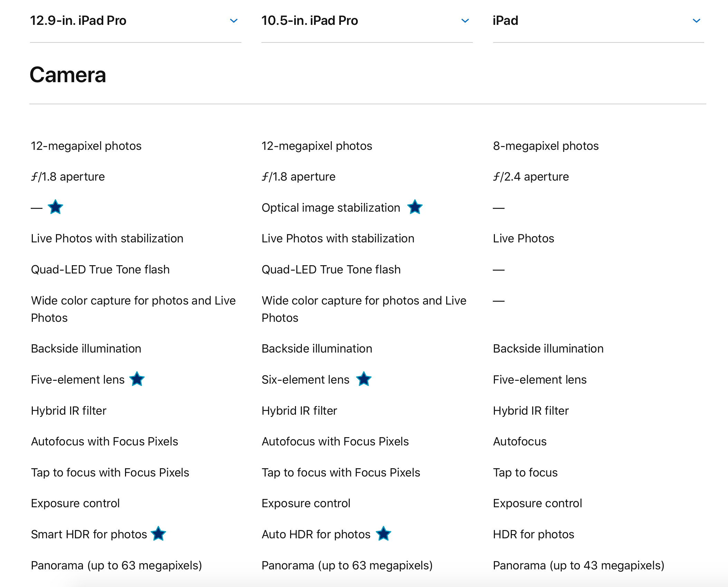This screenshot has width=728, height=587.
Task: Click star next to Six-element lens
Action: [x=364, y=379]
